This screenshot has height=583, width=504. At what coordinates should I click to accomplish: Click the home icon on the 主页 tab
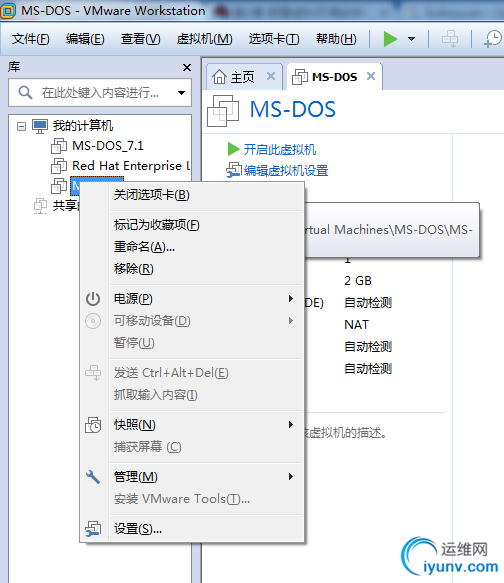219,77
